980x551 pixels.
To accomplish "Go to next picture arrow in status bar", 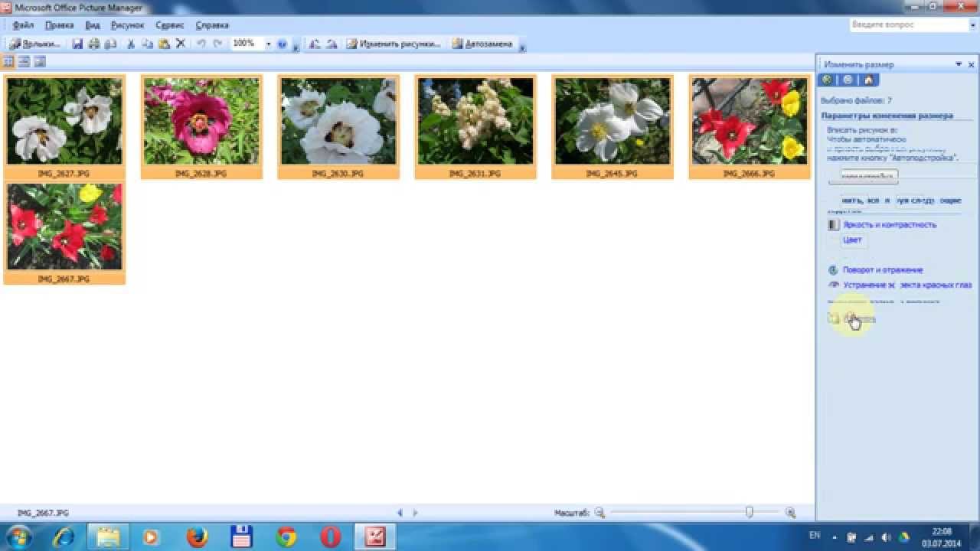I will click(415, 513).
